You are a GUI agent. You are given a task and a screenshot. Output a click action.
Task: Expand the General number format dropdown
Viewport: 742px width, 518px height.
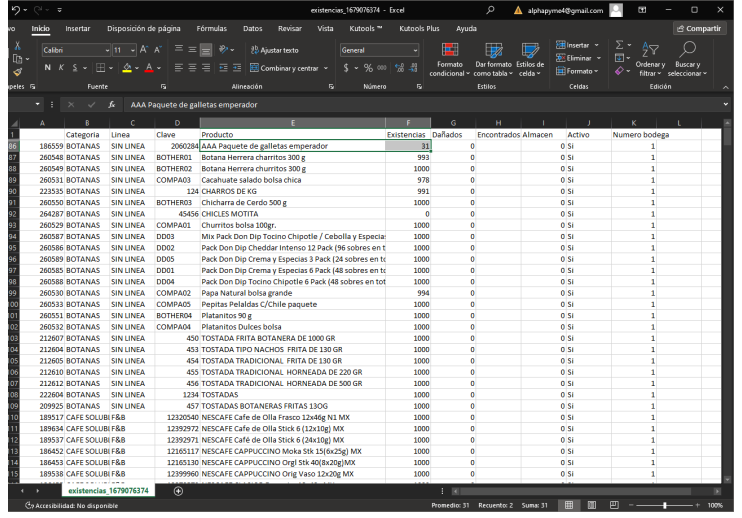click(x=417, y=50)
